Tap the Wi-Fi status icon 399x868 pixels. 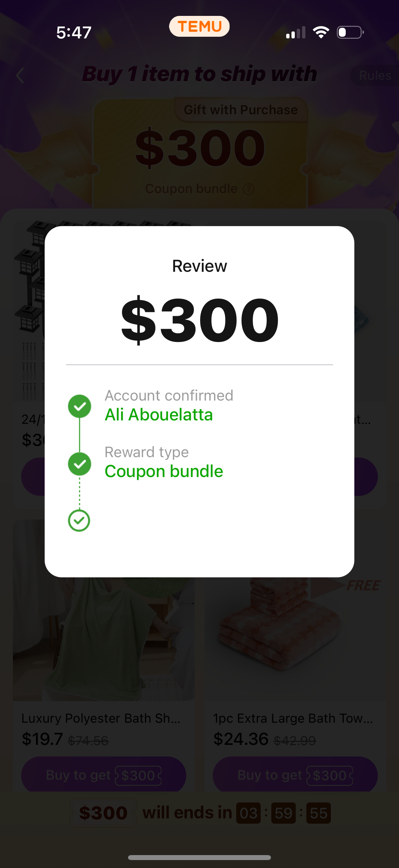321,32
